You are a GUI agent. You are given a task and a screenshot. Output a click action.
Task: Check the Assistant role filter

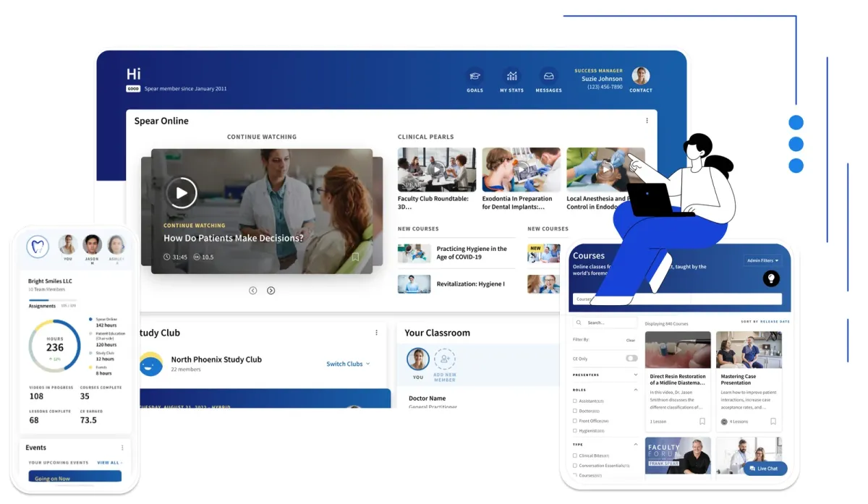click(575, 401)
